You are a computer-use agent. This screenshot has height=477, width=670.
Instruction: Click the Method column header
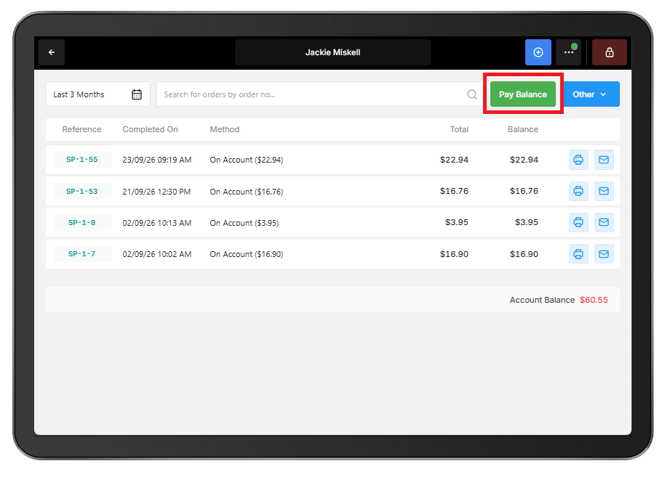point(224,129)
